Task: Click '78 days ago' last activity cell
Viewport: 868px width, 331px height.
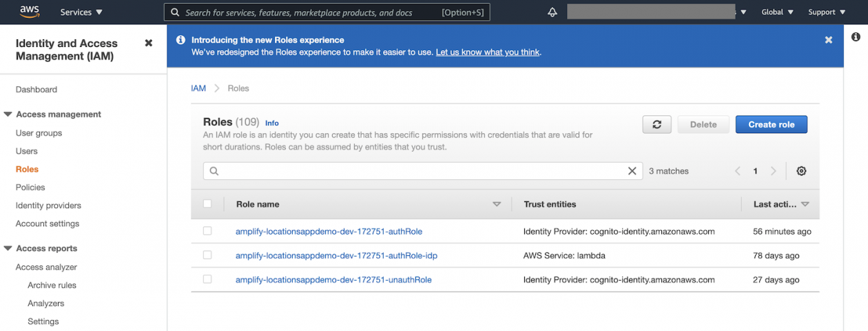Action: [x=776, y=256]
